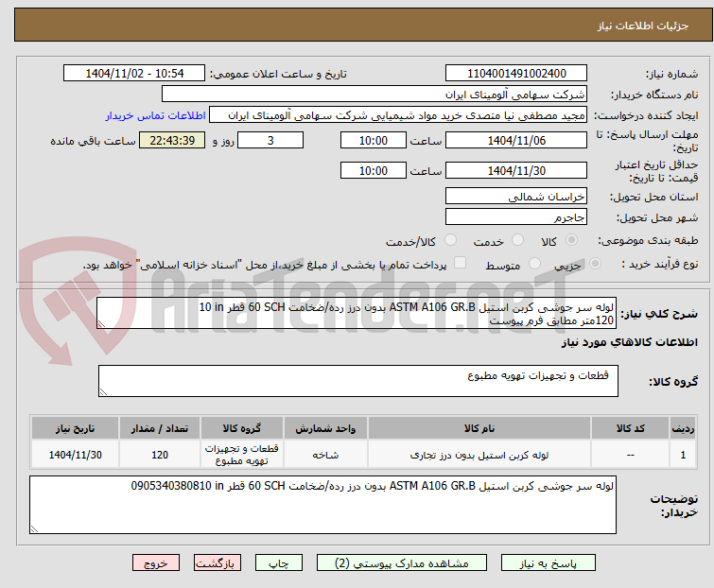Click the requester field 'مجید مصطفی نیا'
This screenshot has height=588, width=714.
point(398,115)
